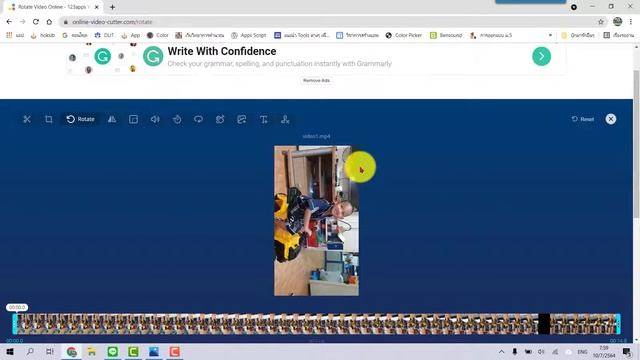This screenshot has width=640, height=360.
Task: Go back in browser history
Action: 9,22
